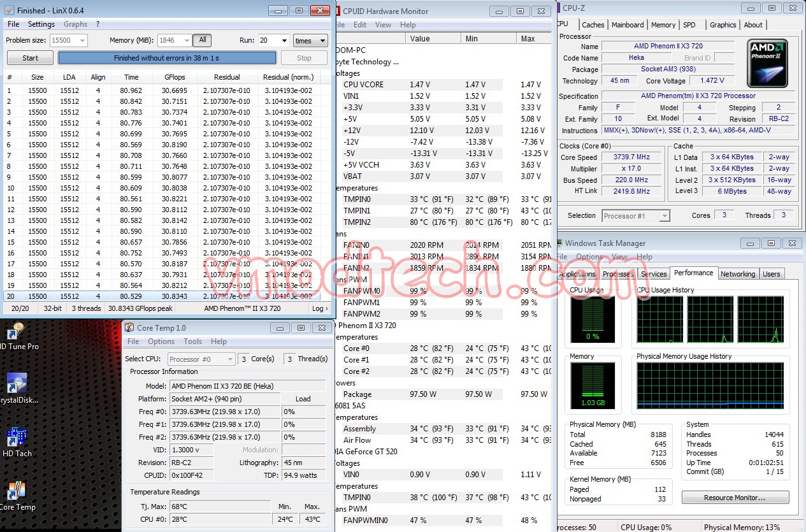This screenshot has height=532, width=806.
Task: Switch to Services tab in Task Manager
Action: (654, 274)
